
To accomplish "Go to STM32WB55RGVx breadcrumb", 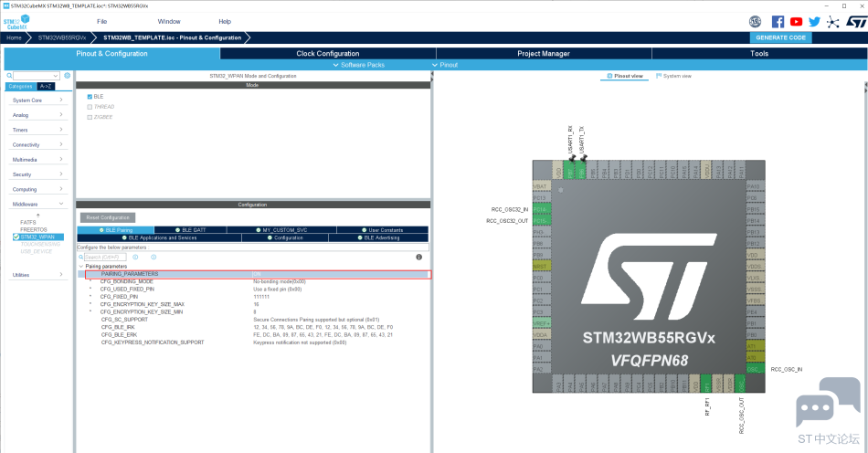I will tap(62, 37).
